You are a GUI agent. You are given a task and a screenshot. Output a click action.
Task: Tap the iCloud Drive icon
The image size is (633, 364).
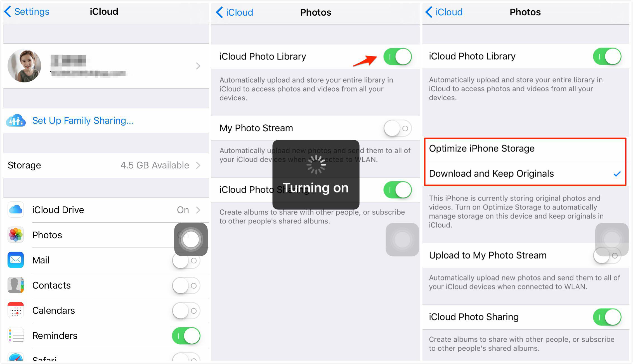(16, 210)
